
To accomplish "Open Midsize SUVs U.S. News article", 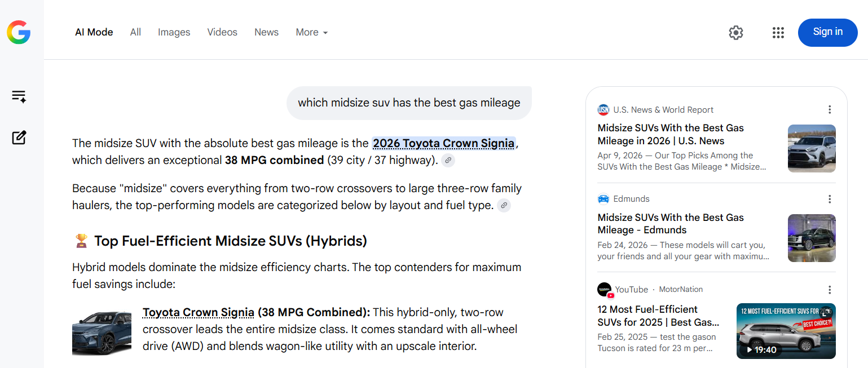I will pos(671,134).
